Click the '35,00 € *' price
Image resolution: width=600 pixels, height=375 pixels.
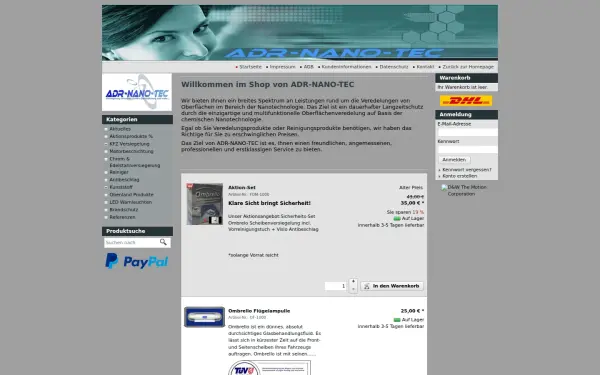[412, 203]
